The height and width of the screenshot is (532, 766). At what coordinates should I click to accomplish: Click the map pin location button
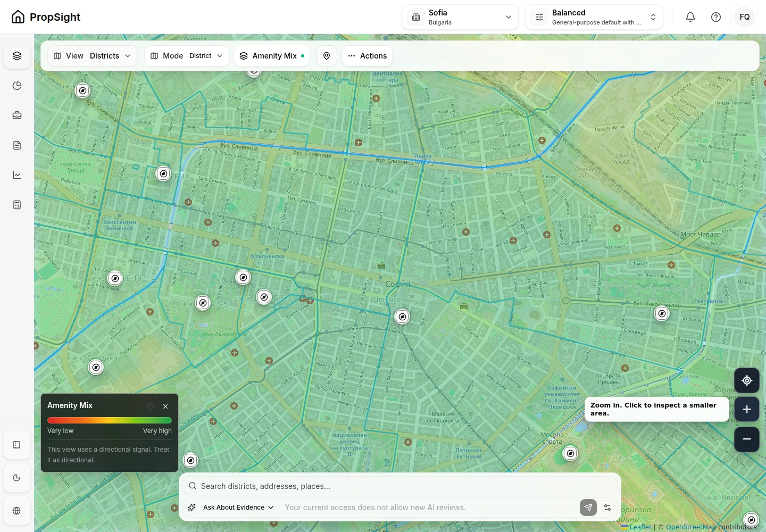point(327,56)
